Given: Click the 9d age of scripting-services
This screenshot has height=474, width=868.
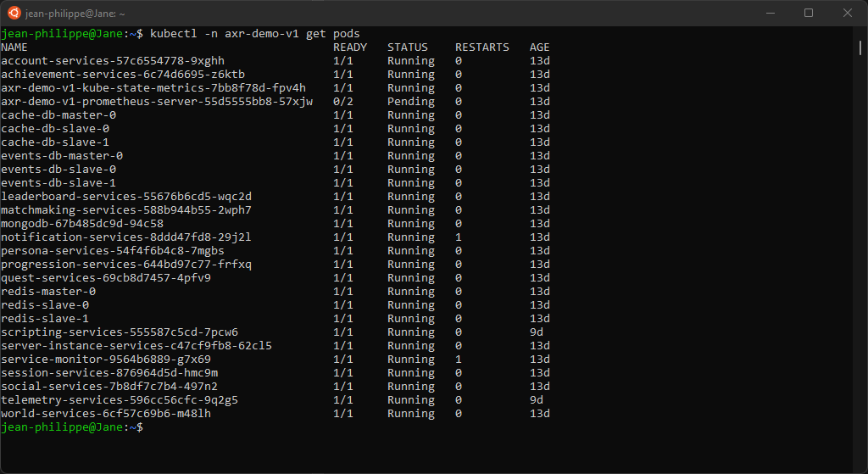Looking at the screenshot, I should 537,332.
